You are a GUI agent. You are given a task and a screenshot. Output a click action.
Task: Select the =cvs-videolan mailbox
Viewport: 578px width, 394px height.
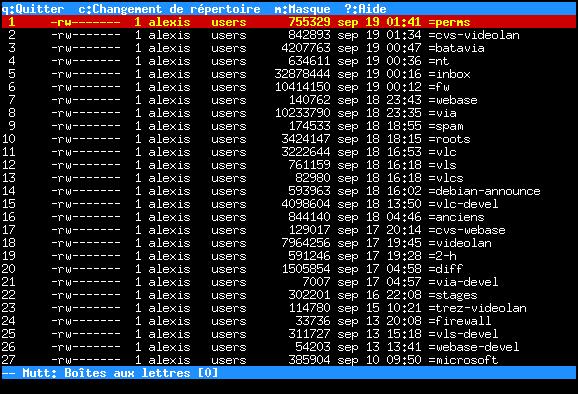[289, 35]
